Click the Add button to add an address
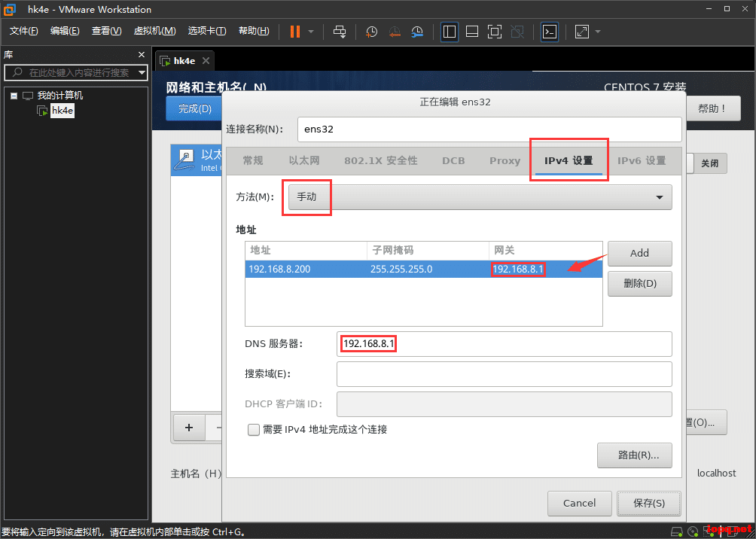Viewport: 756px width, 539px height. click(x=639, y=253)
